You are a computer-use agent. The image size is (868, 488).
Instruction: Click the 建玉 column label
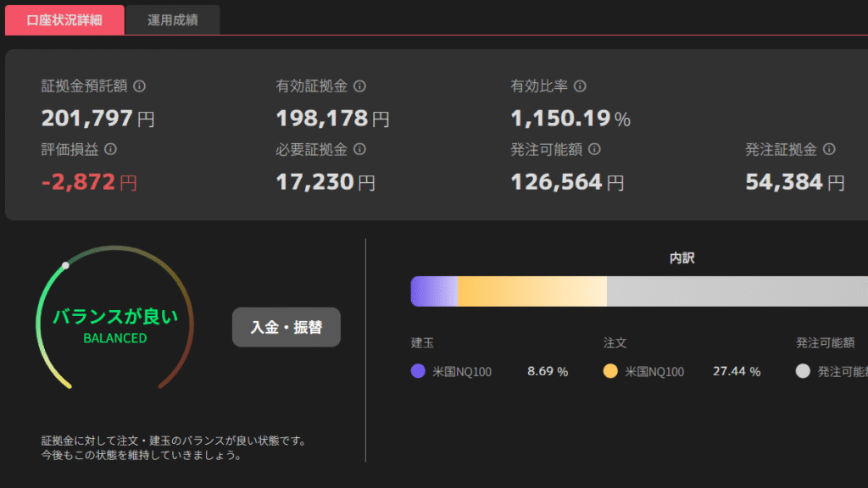pos(422,343)
